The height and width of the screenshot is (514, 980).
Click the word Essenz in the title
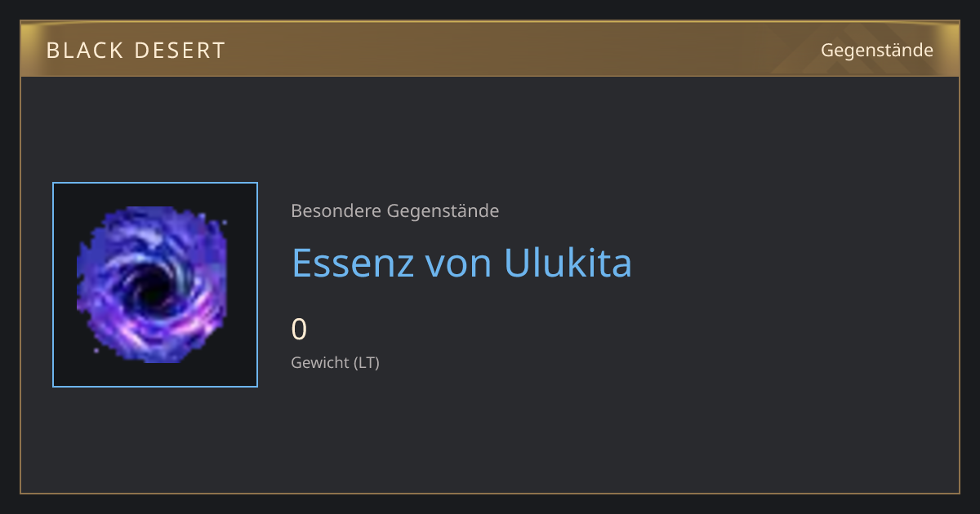(352, 263)
